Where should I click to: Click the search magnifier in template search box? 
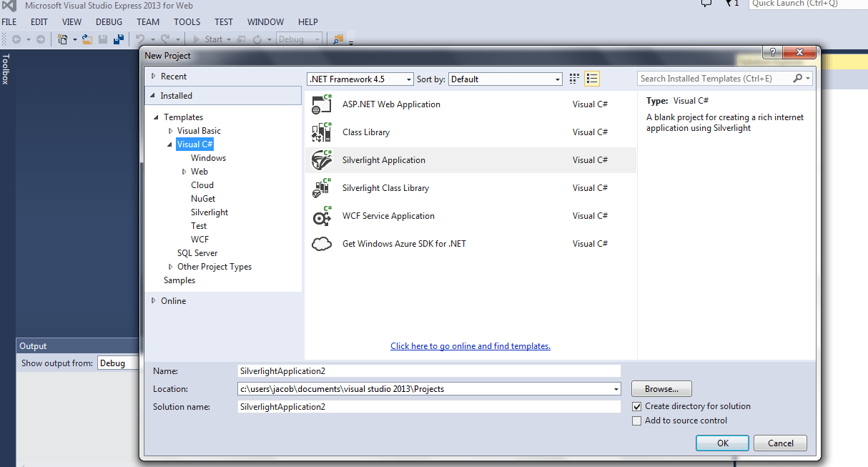click(798, 79)
